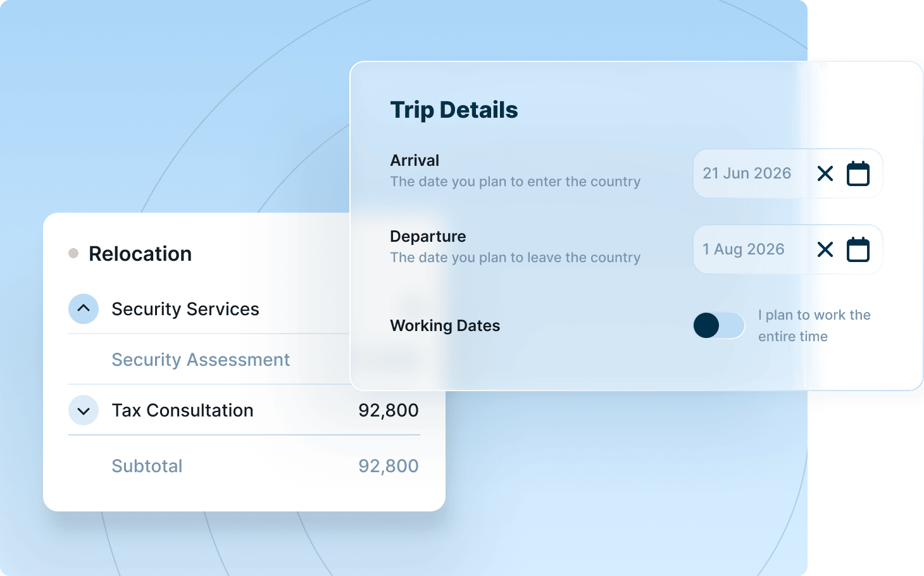924x576 pixels.
Task: Click the Security Services row label
Action: point(185,309)
